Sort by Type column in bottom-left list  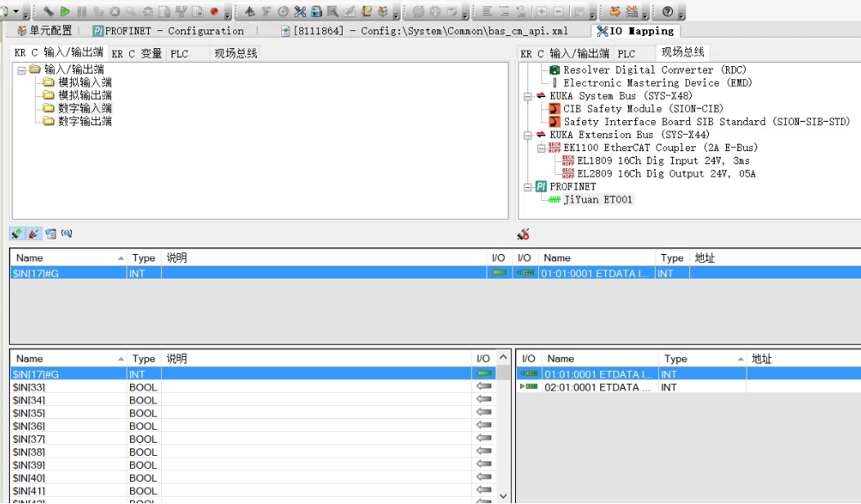point(143,359)
